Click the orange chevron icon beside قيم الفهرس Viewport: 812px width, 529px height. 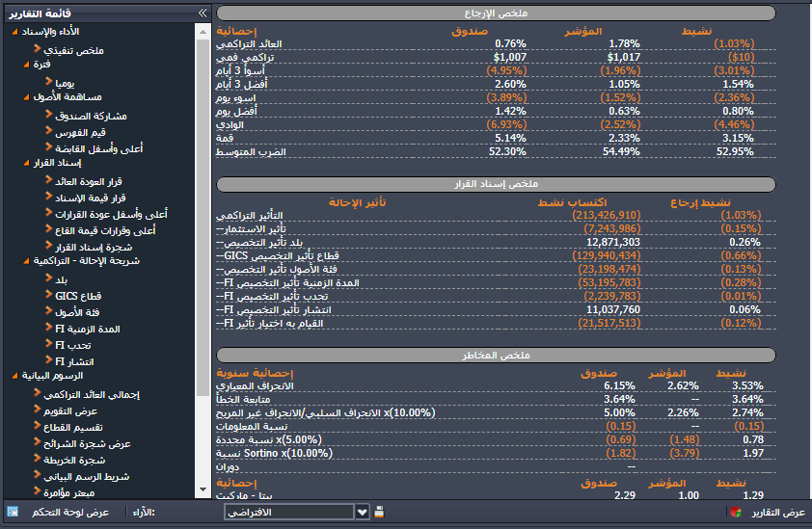click(x=48, y=130)
